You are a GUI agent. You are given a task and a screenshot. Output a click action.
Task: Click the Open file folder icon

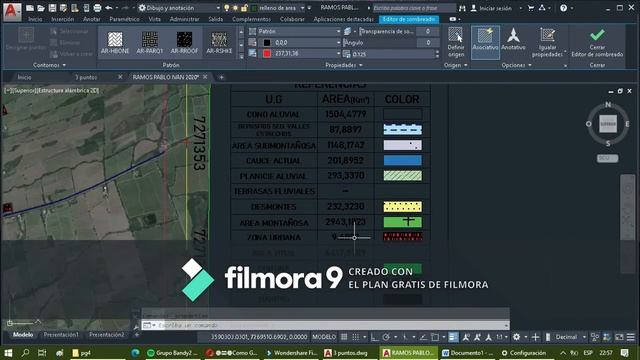click(x=41, y=8)
